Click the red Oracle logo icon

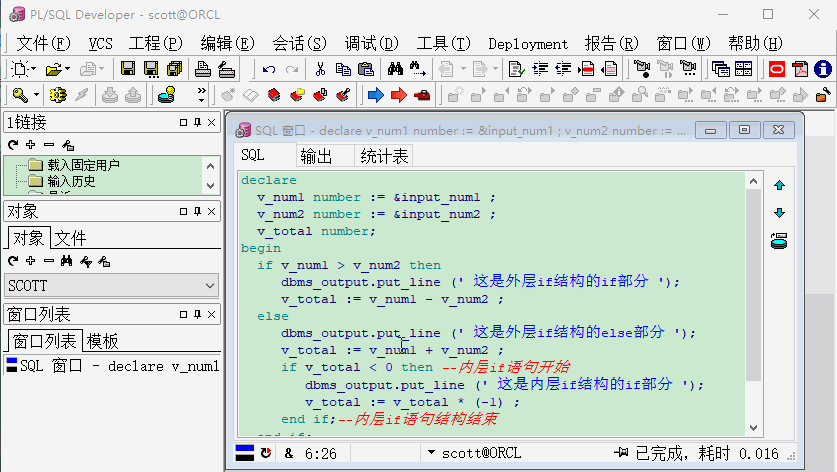click(777, 69)
